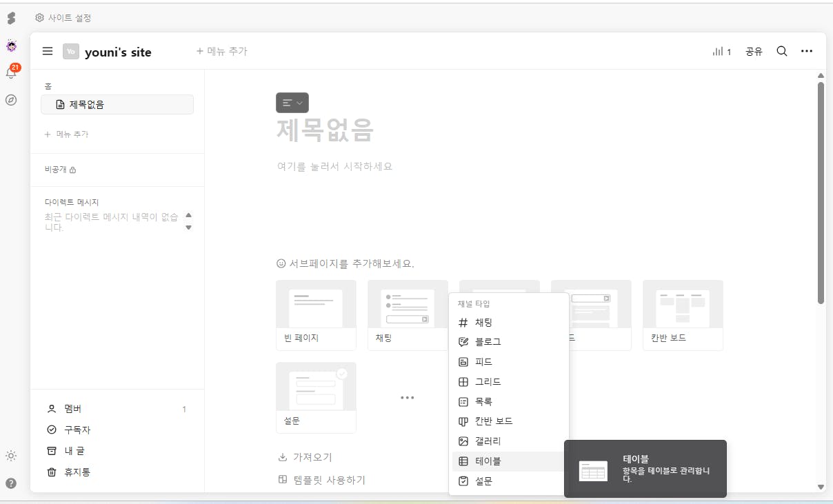Select 블로그 from channel type menu
The image size is (833, 504).
[x=509, y=342]
